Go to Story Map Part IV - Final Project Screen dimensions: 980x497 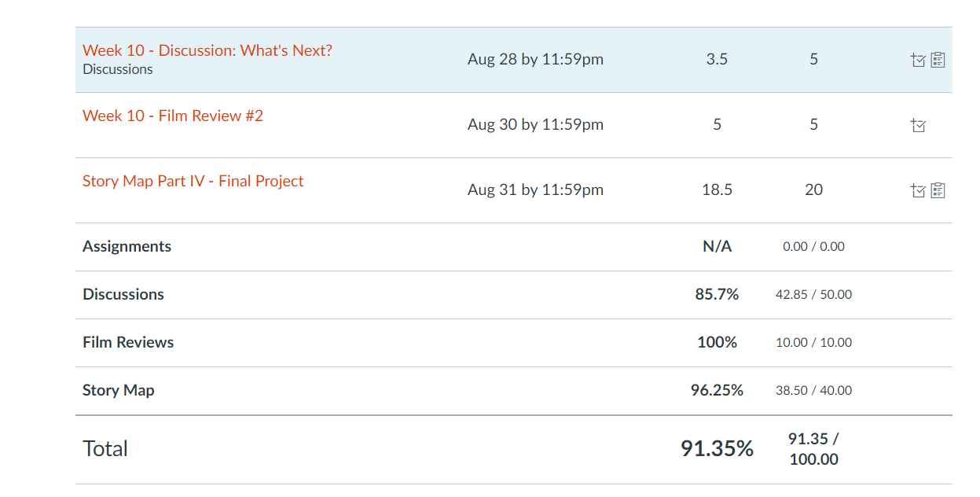tap(193, 181)
